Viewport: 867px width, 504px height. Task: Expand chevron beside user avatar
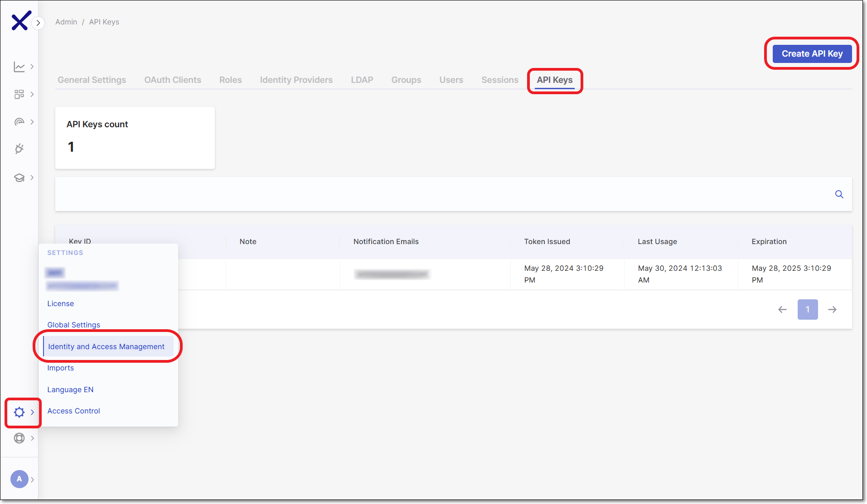click(x=32, y=480)
